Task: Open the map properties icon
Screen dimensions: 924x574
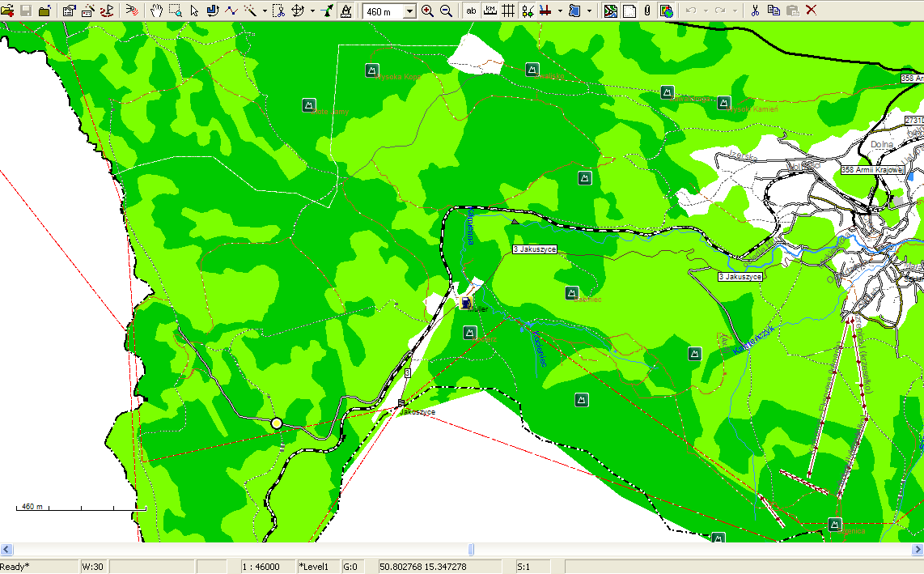Action: click(69, 11)
